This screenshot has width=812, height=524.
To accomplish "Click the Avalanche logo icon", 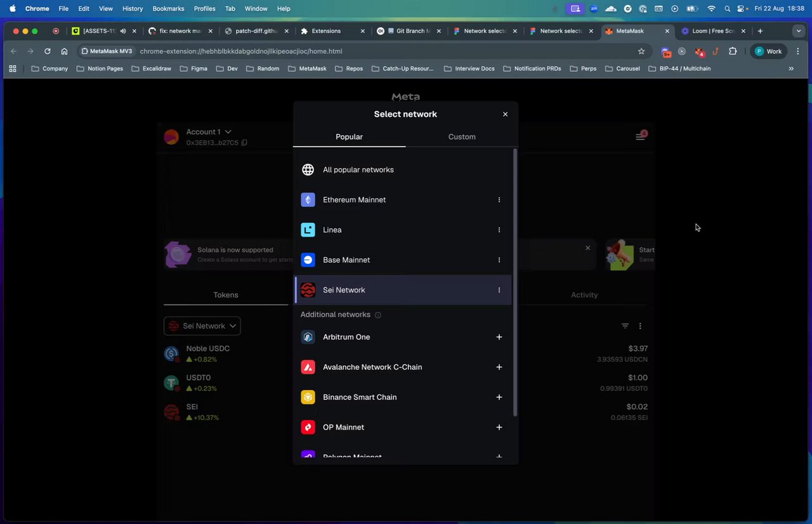I will pyautogui.click(x=308, y=367).
